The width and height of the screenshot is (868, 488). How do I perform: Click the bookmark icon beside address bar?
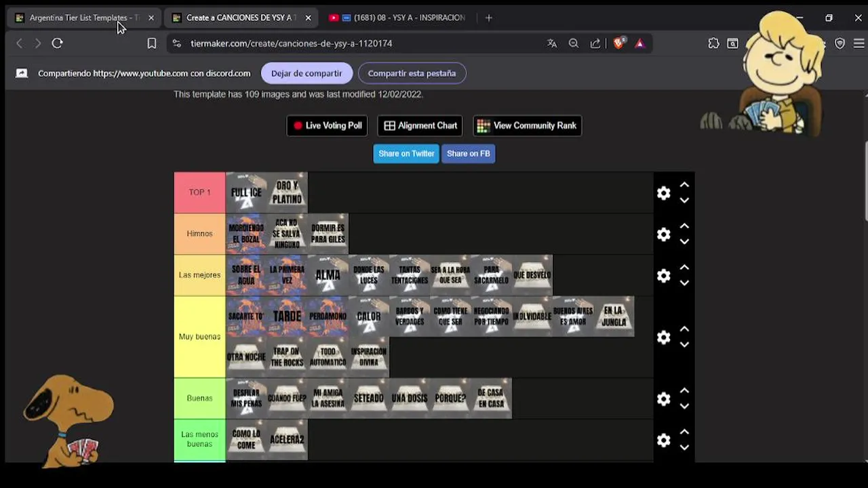pyautogui.click(x=152, y=43)
